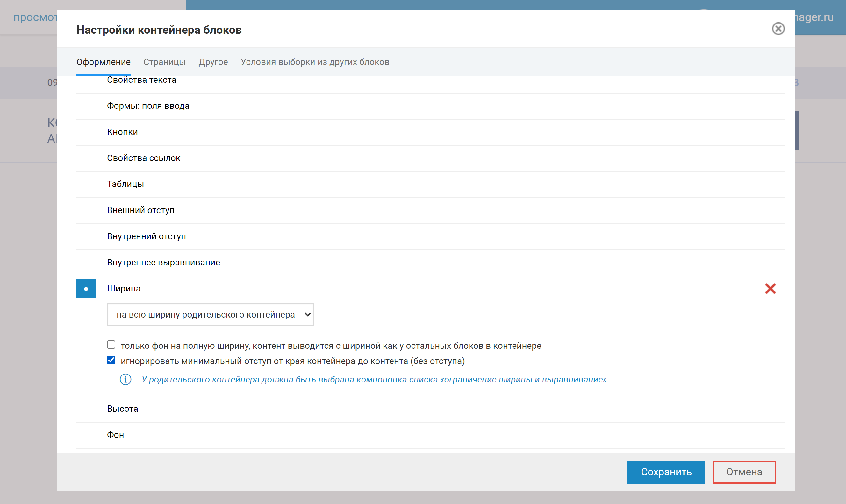Open the width dropdown 'на всю ширину родительского контейнера'
846x504 pixels.
tap(210, 314)
